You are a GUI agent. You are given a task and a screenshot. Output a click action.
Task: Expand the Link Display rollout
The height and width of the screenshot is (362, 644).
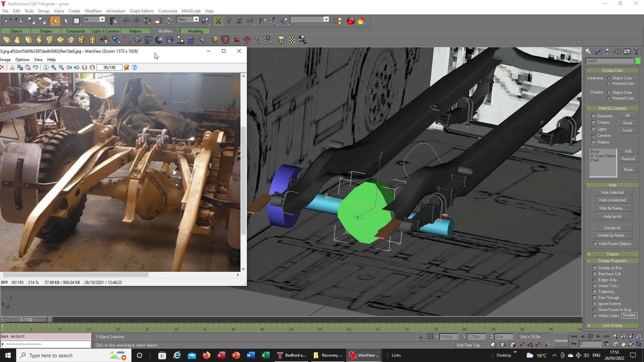point(612,325)
